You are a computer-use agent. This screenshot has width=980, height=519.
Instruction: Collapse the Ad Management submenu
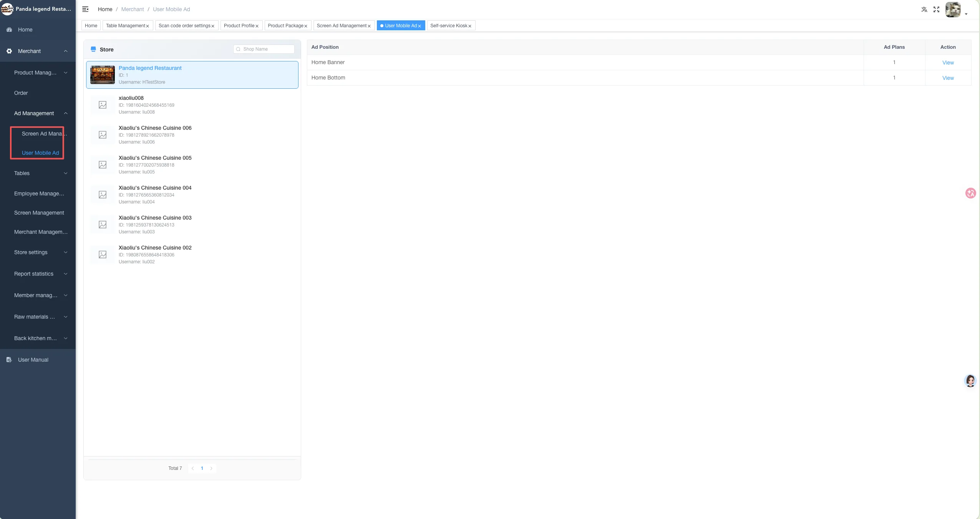pos(38,113)
